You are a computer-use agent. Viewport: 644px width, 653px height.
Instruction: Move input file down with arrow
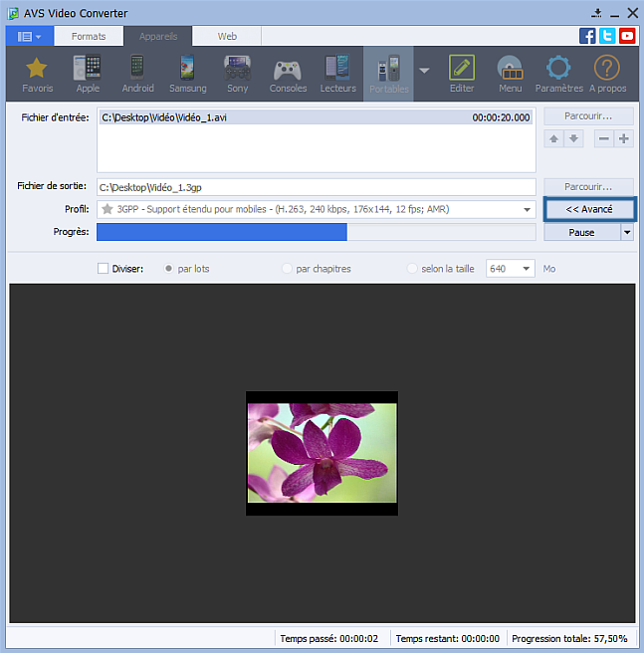(573, 138)
